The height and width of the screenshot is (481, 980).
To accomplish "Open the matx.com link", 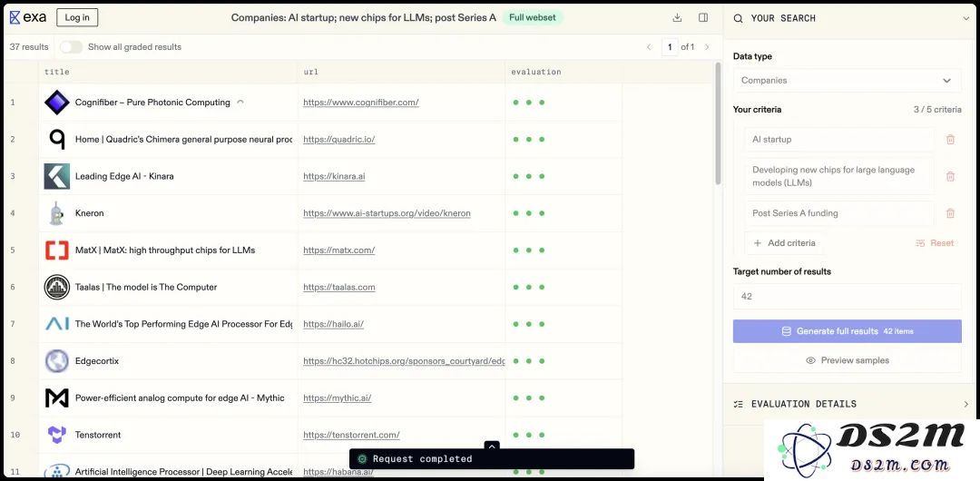I will click(339, 250).
